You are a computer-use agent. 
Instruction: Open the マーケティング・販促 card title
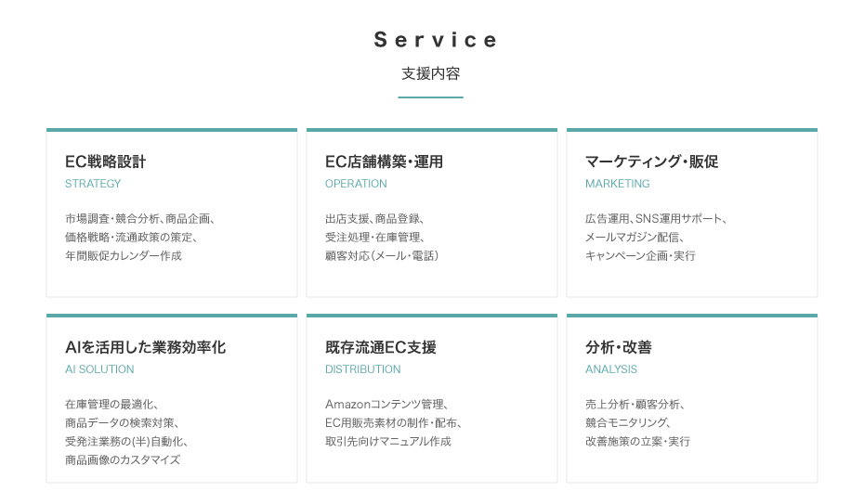tap(651, 162)
